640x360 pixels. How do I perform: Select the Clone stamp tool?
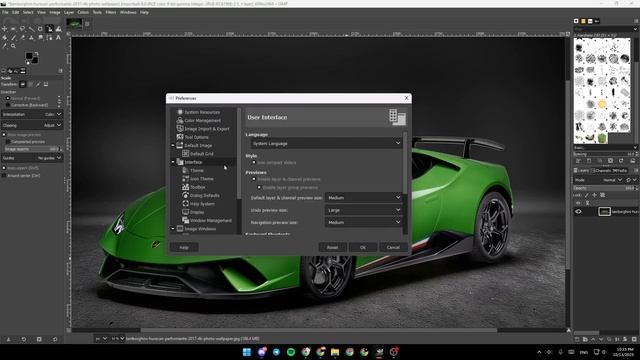[31, 38]
